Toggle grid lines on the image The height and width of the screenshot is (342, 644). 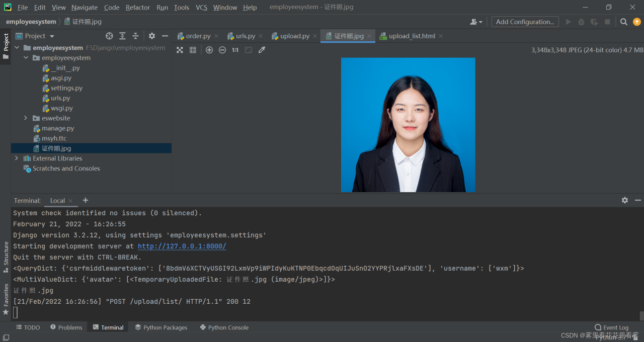(193, 50)
